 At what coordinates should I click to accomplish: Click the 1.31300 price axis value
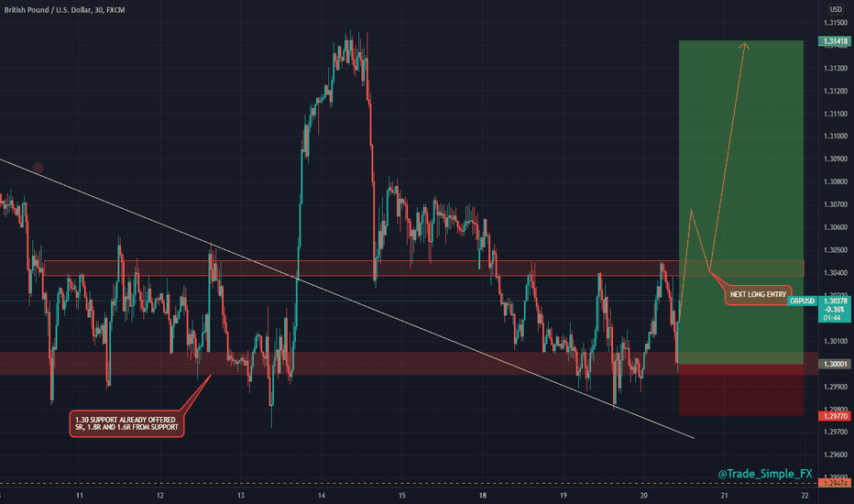[836, 68]
